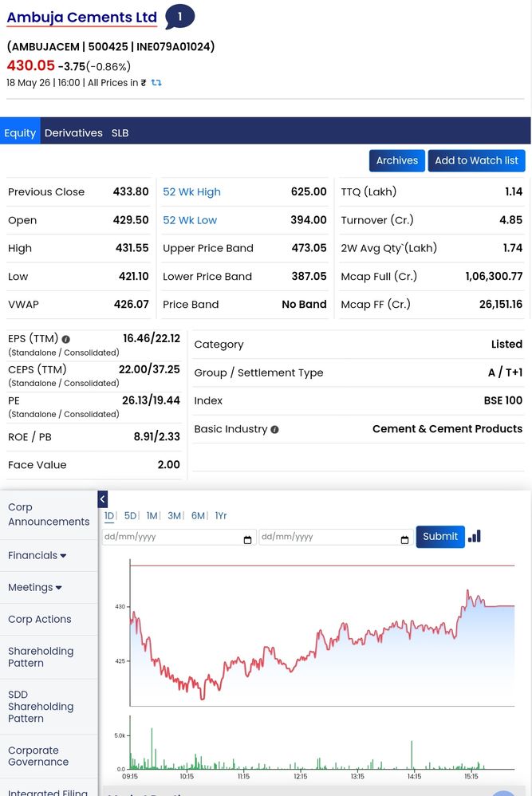Click the start date input field
The height and width of the screenshot is (796, 532).
178,537
